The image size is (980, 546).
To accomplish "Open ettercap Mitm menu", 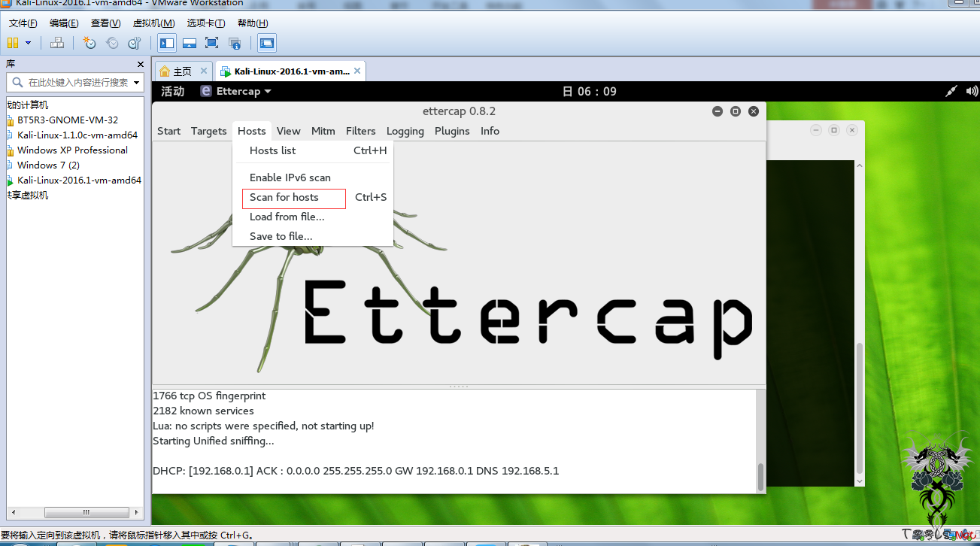I will [323, 131].
